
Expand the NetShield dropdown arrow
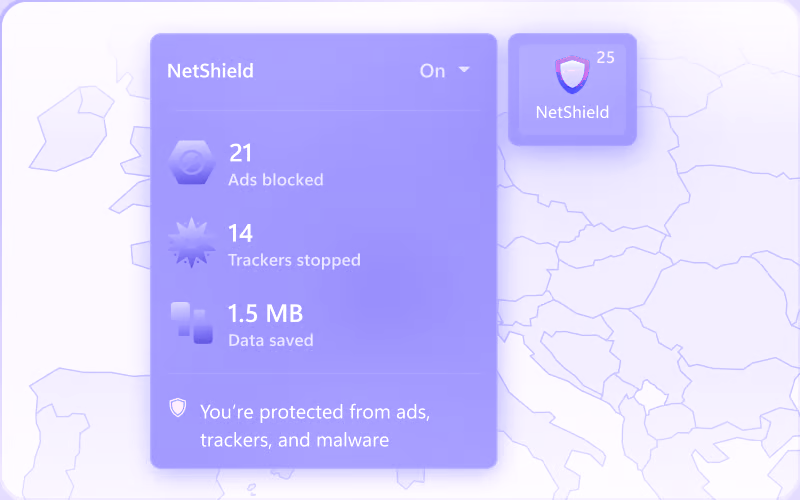[463, 70]
